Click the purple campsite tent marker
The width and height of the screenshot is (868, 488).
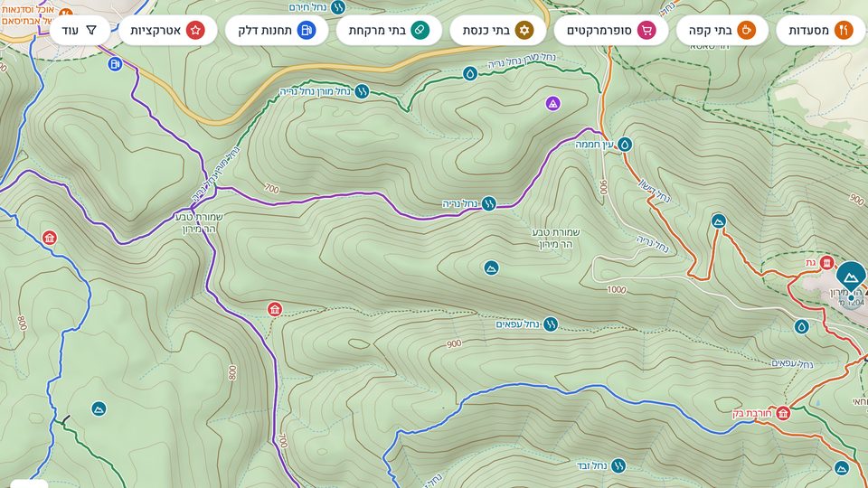[x=552, y=103]
